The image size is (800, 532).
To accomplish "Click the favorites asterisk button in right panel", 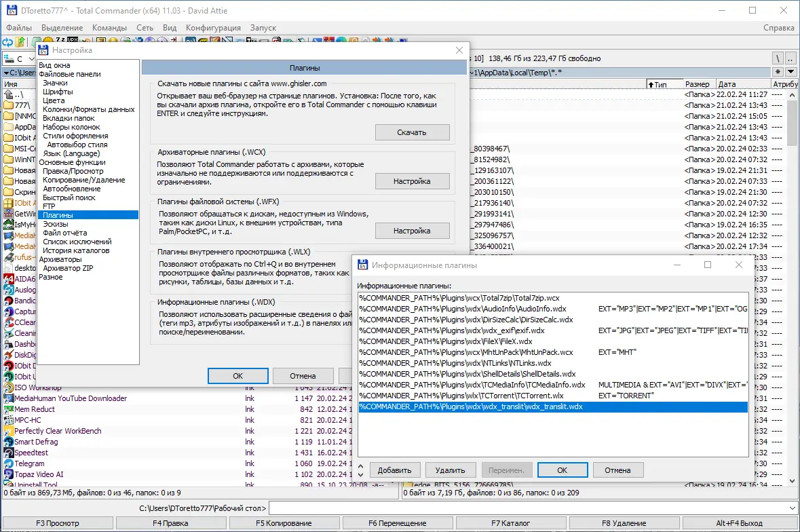I will (x=778, y=72).
